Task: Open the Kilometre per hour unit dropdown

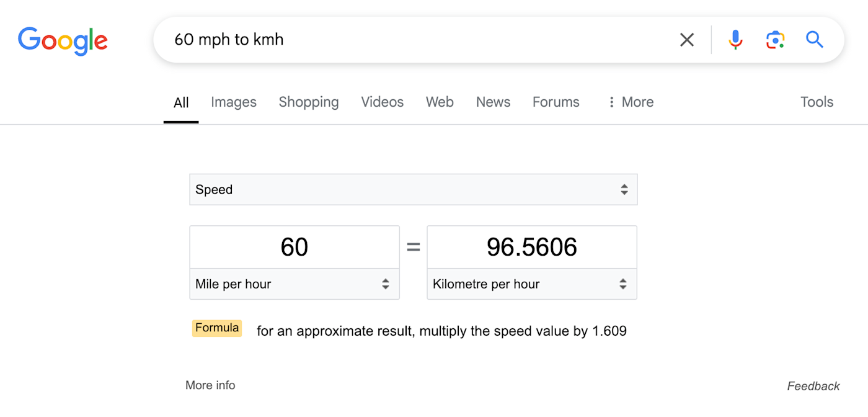Action: pos(532,284)
